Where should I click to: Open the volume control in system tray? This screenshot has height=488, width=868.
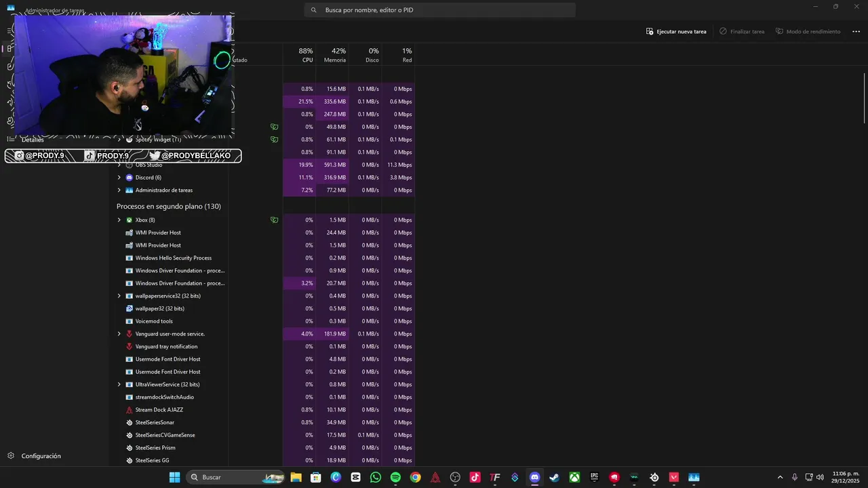click(820, 477)
